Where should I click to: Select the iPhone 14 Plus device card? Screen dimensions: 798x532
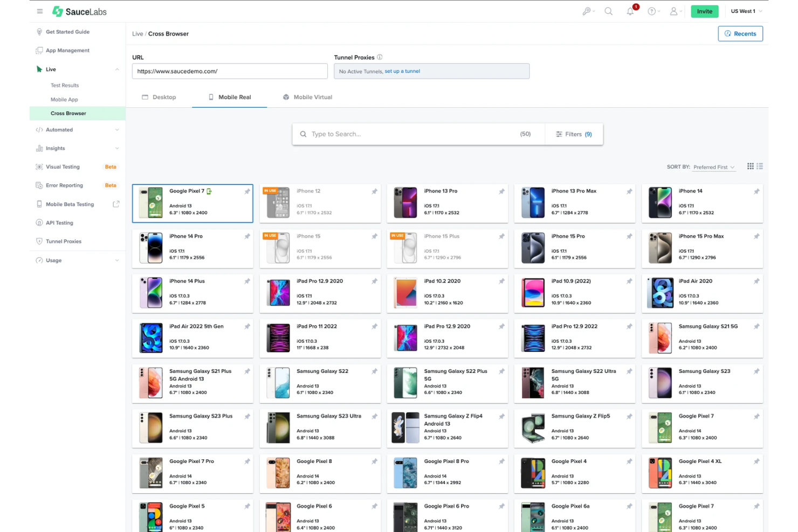click(192, 294)
